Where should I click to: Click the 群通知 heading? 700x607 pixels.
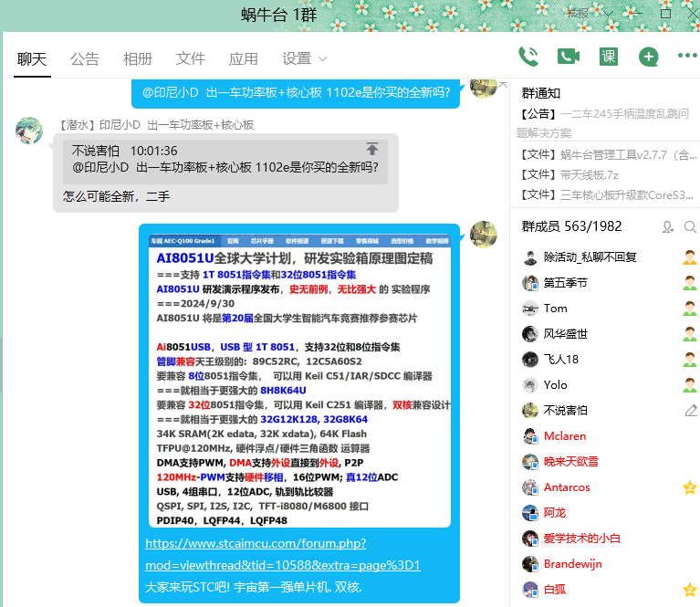pos(540,93)
